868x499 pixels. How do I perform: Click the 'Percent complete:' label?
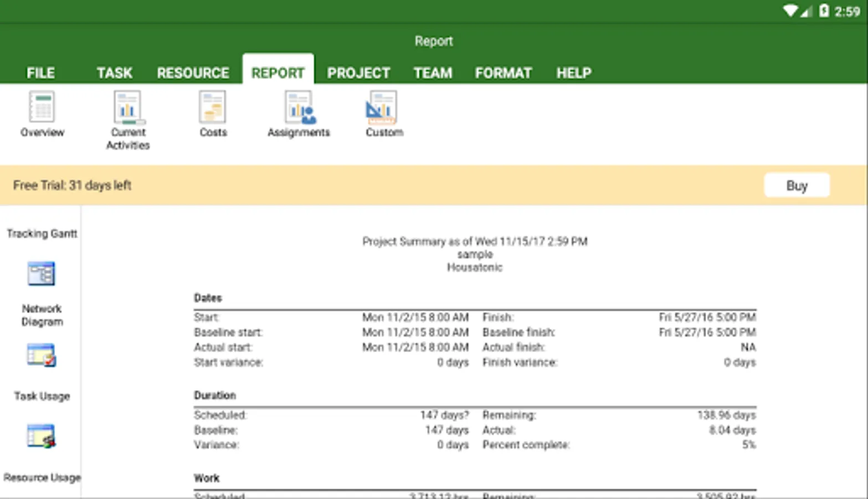point(526,445)
